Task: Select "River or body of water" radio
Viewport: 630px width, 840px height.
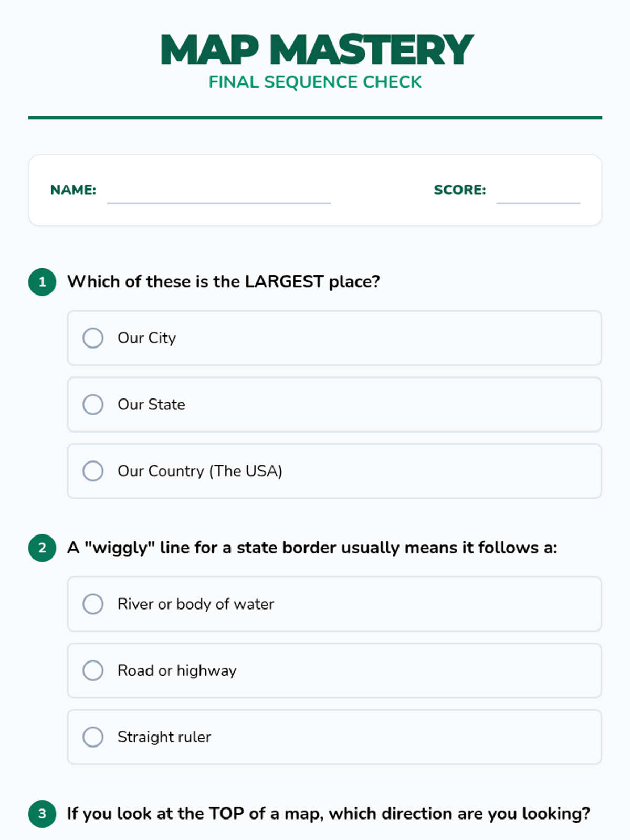Action: [x=93, y=604]
